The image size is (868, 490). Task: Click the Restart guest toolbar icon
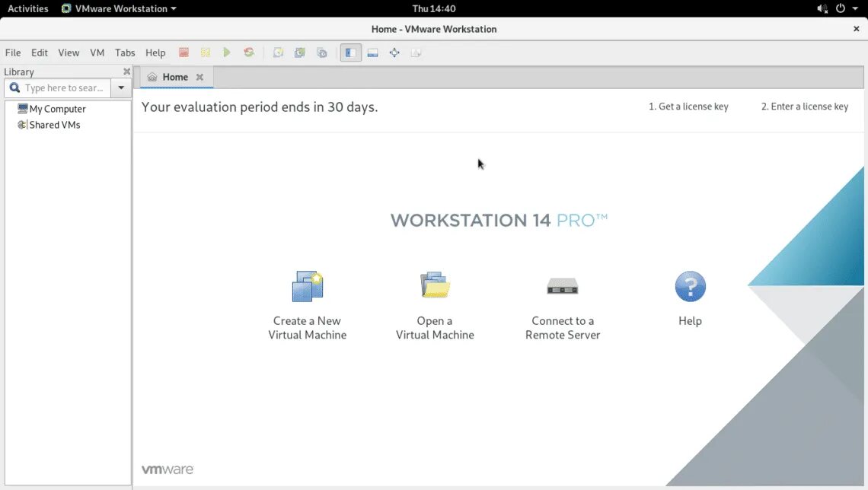(249, 52)
